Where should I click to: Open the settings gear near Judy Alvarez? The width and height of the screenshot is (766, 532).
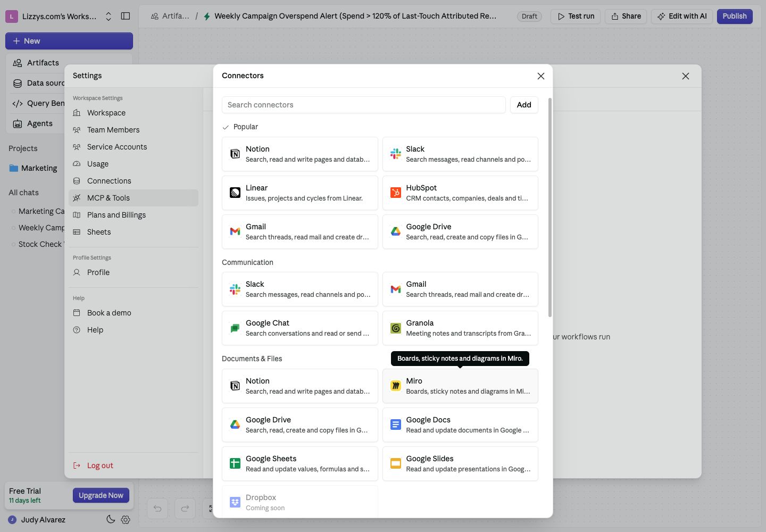pos(126,520)
